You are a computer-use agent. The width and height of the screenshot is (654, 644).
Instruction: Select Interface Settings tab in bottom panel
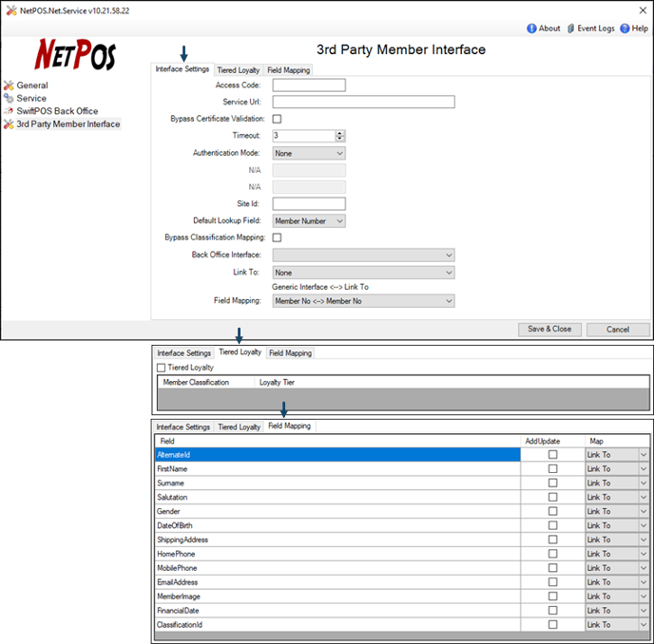183,427
